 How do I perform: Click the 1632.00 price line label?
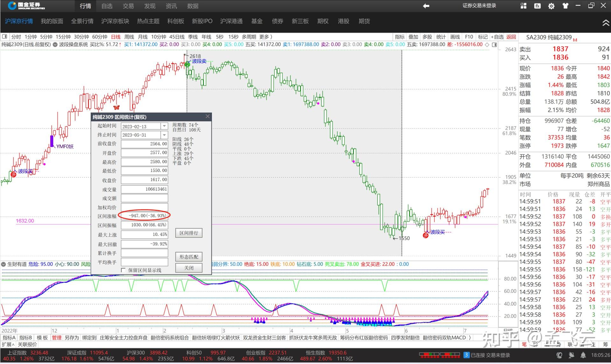(25, 221)
